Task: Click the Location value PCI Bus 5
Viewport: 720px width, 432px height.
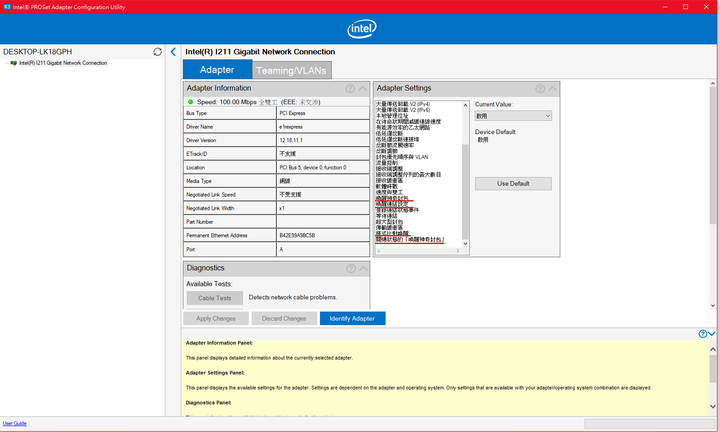Action: coord(313,168)
